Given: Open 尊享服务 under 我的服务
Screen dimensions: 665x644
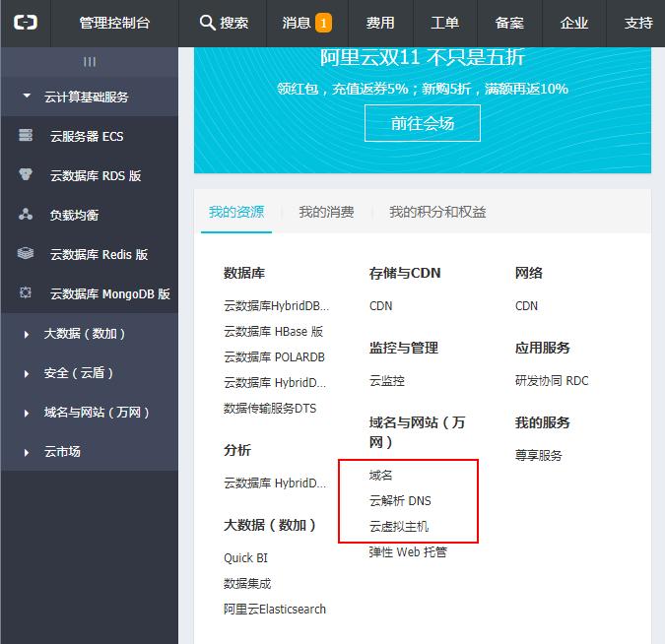Looking at the screenshot, I should [x=538, y=455].
